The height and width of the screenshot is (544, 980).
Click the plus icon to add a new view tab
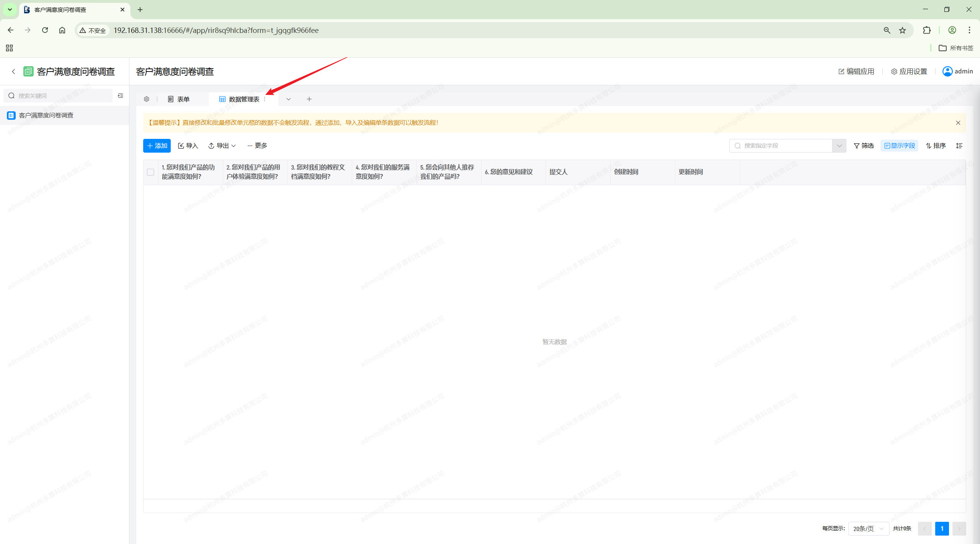pyautogui.click(x=309, y=99)
